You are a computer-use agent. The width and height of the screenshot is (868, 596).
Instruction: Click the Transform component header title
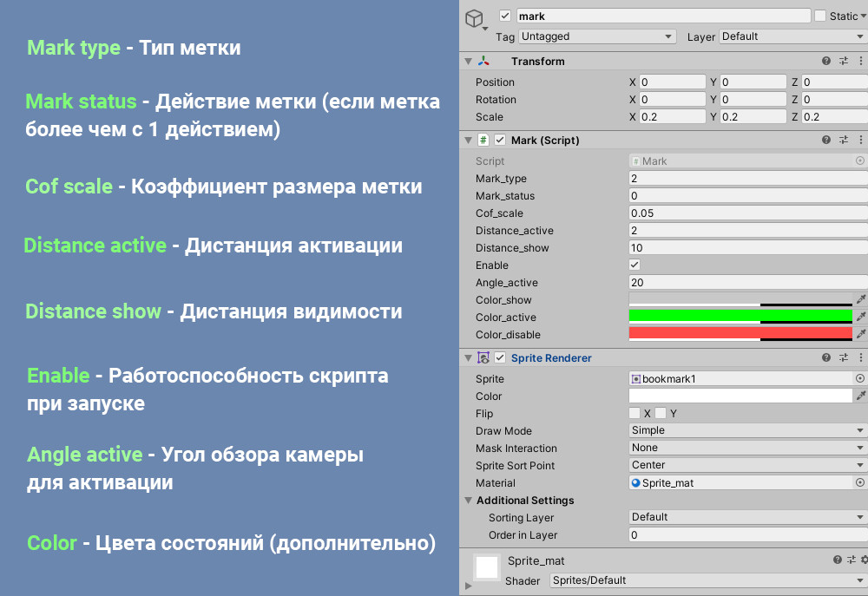click(x=537, y=62)
